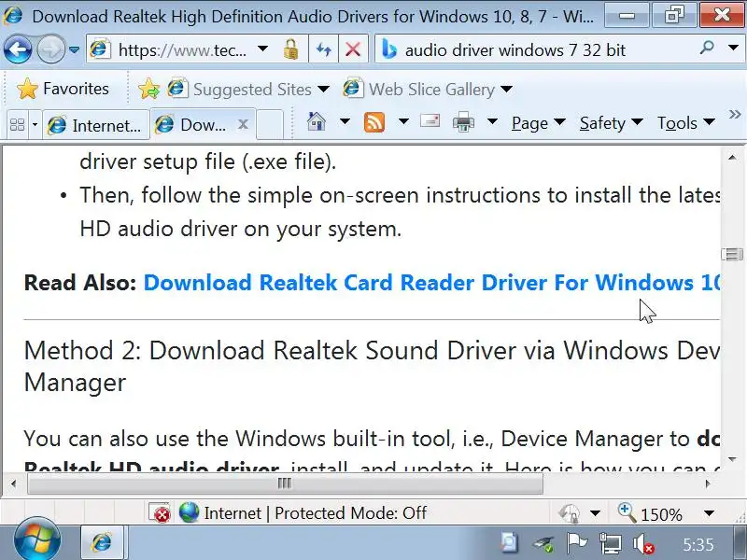This screenshot has width=747, height=560.
Task: Stop loading with the red X
Action: pos(353,49)
